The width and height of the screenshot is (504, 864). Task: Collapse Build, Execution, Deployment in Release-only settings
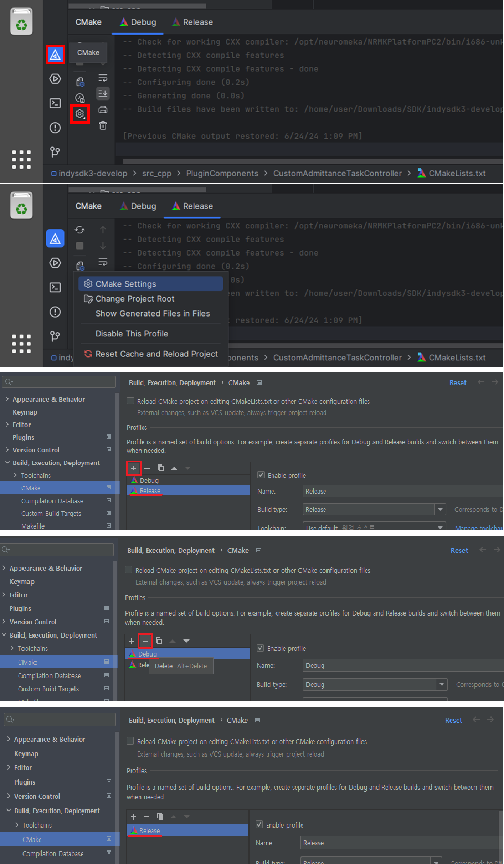click(x=9, y=811)
